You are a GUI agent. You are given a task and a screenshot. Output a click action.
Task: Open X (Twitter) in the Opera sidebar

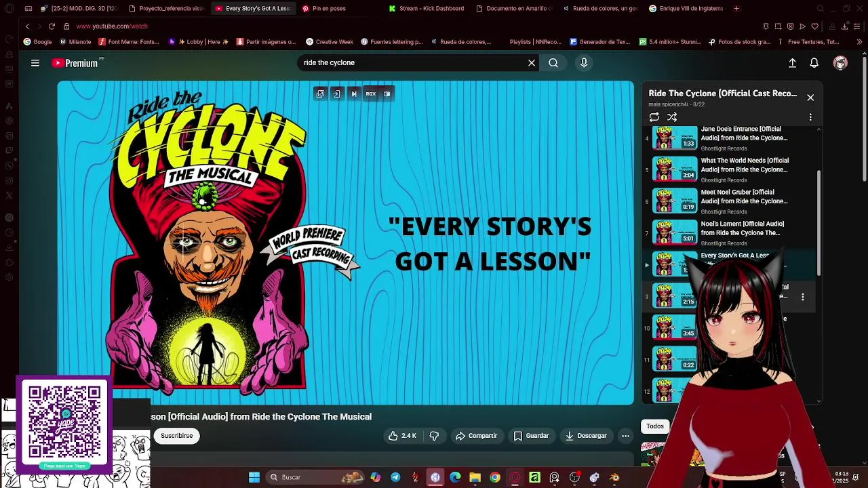click(9, 195)
